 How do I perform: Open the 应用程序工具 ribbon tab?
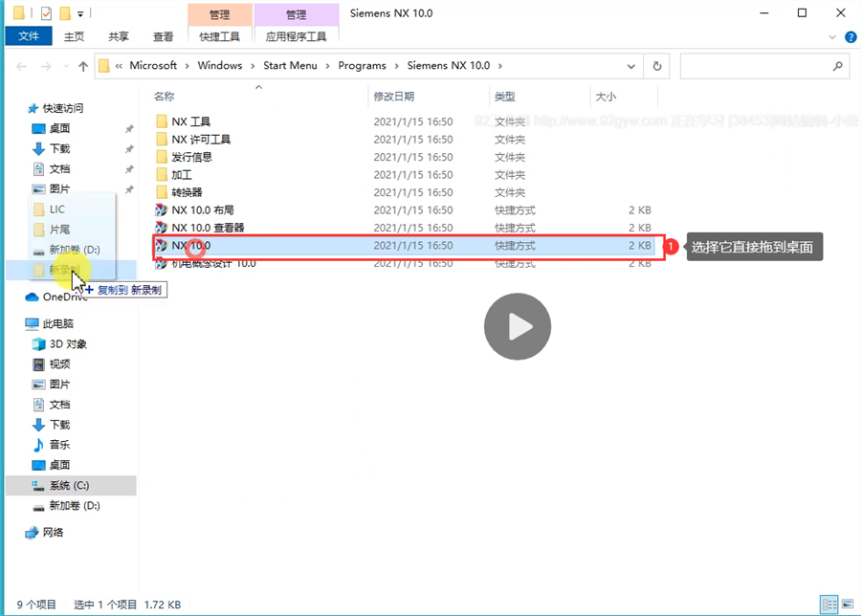[x=296, y=36]
